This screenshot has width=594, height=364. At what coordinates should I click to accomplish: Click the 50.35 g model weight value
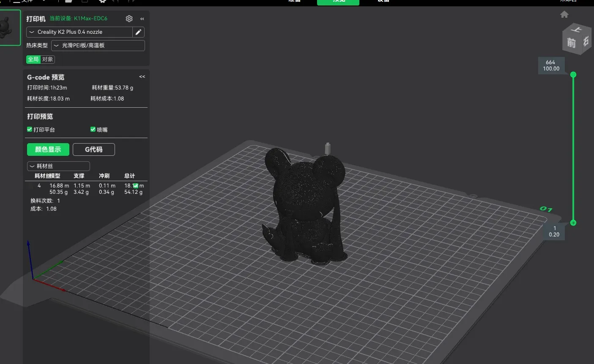(x=59, y=192)
